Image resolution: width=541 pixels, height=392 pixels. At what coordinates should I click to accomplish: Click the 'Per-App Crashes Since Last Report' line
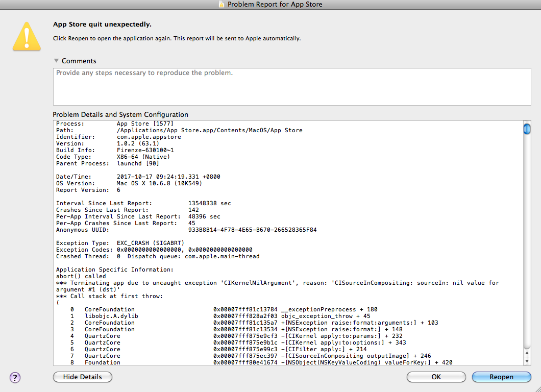pyautogui.click(x=126, y=223)
